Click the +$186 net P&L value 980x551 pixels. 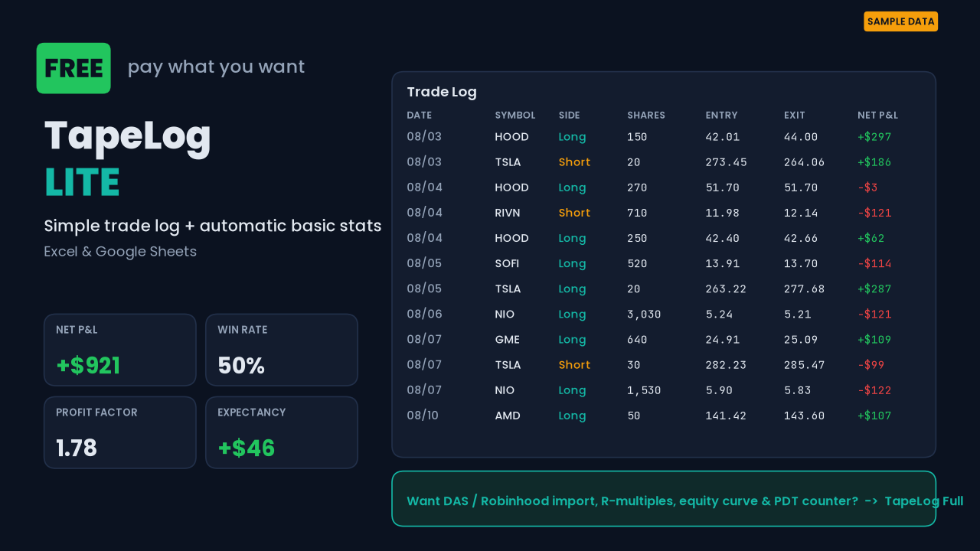coord(874,162)
